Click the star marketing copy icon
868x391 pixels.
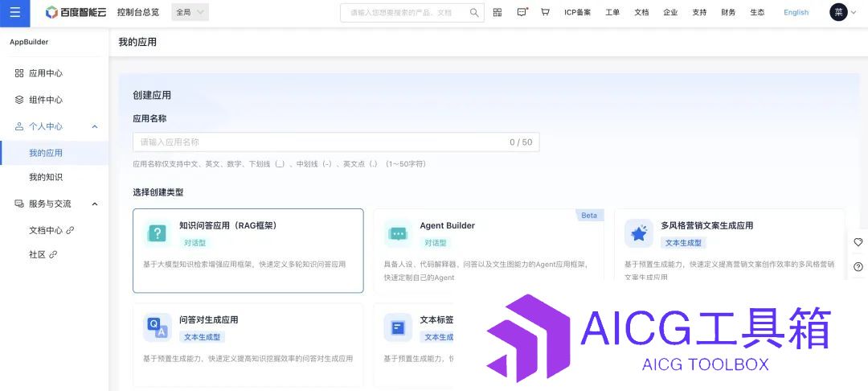click(x=639, y=233)
